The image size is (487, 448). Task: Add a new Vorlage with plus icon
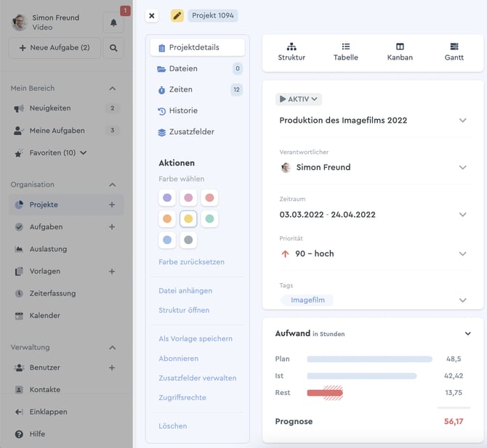pos(112,272)
